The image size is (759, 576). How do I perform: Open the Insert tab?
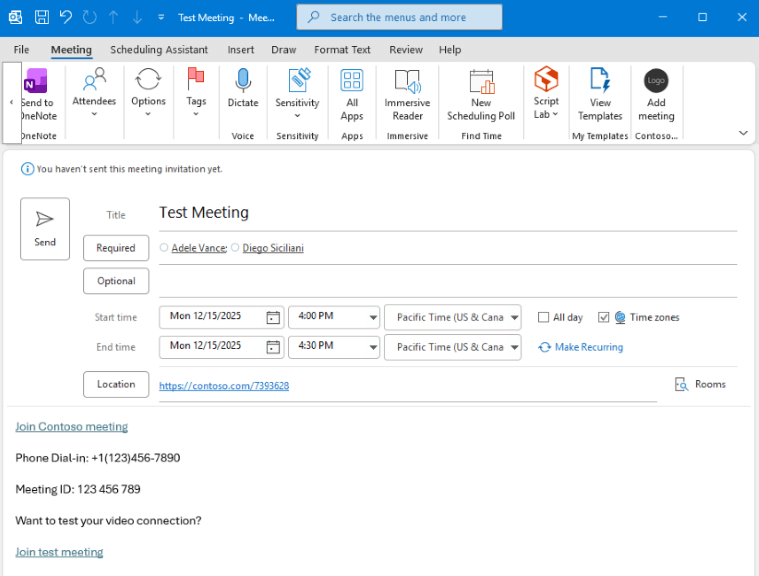[241, 50]
